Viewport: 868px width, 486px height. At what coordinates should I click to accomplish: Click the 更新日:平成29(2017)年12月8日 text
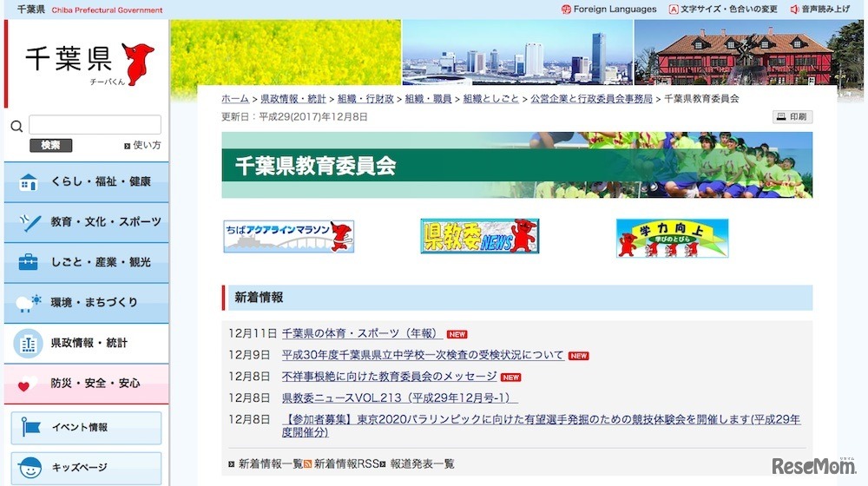point(294,117)
